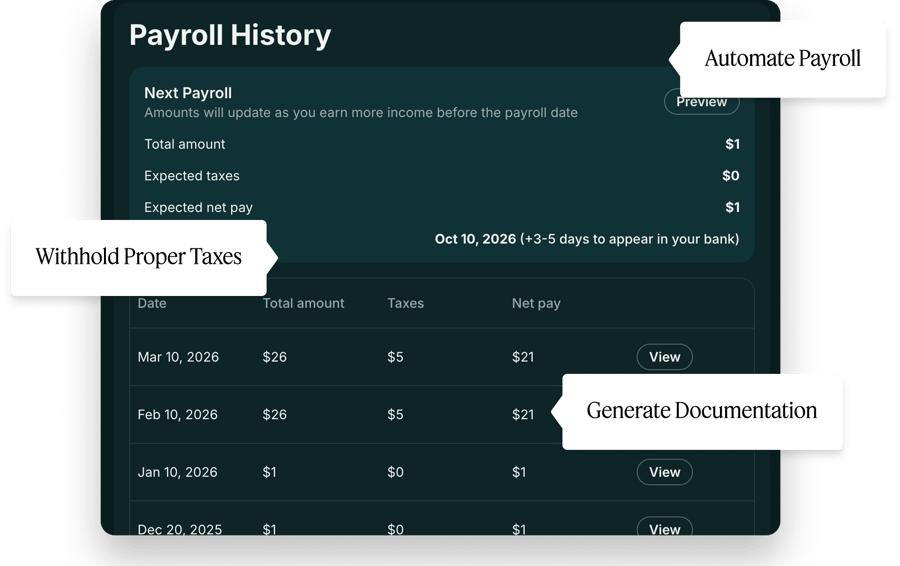Select the Payroll History heading
The height and width of the screenshot is (566, 900).
[230, 36]
